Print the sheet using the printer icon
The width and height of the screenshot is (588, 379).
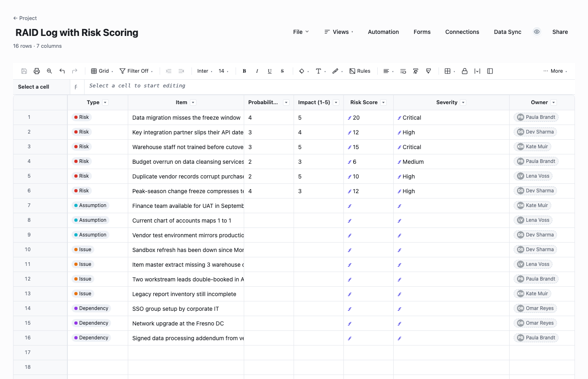pos(37,71)
